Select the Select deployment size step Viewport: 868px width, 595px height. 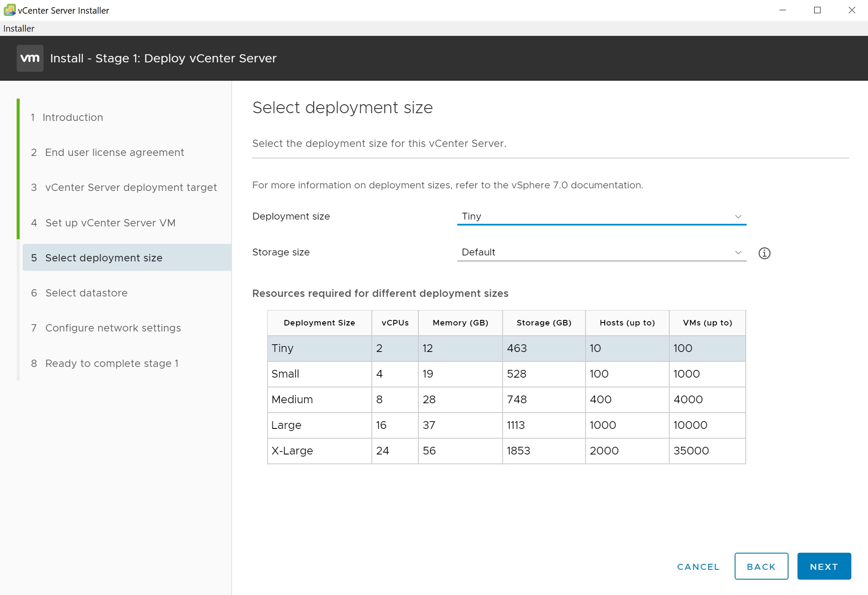(127, 258)
